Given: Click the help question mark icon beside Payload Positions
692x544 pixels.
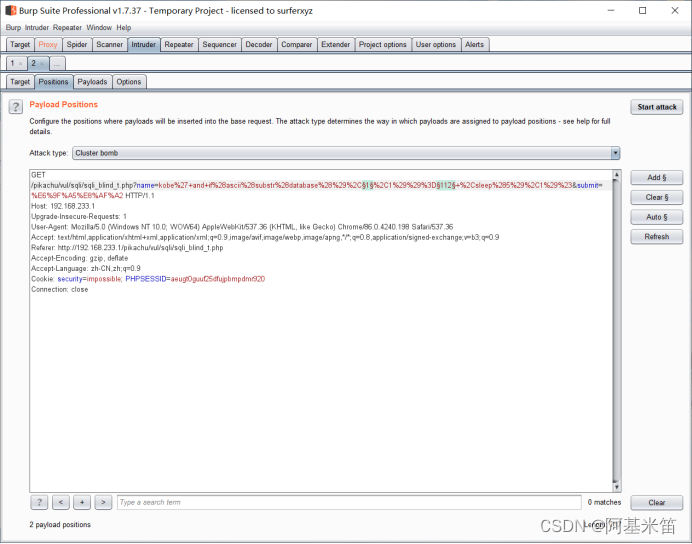Looking at the screenshot, I should click(x=16, y=106).
